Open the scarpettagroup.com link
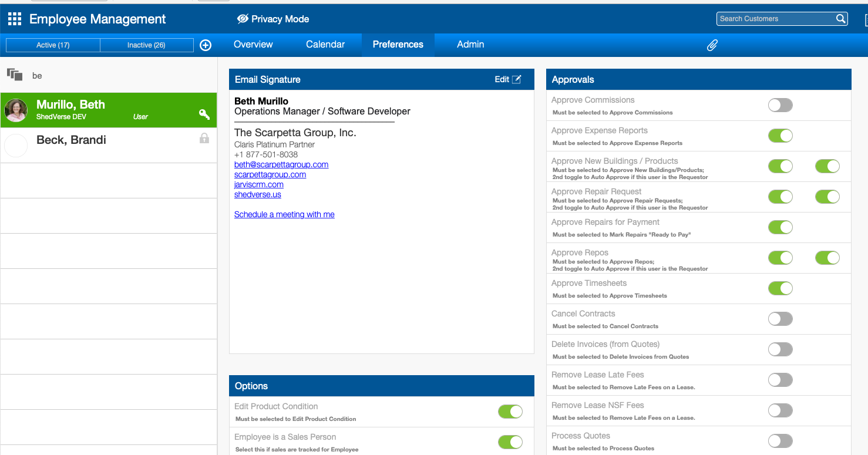This screenshot has width=868, height=455. click(x=270, y=174)
